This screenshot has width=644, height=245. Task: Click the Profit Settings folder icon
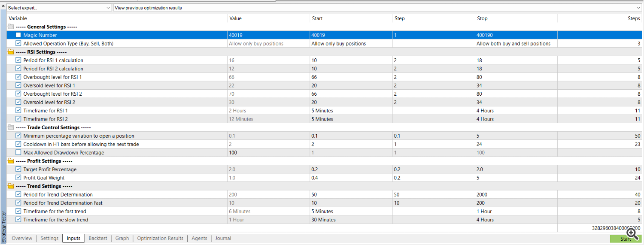point(11,161)
